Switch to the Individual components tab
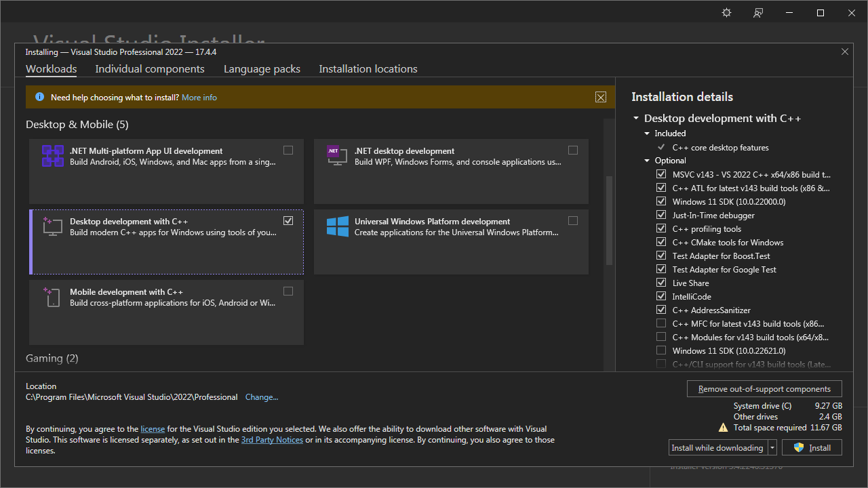The width and height of the screenshot is (868, 488). (150, 69)
